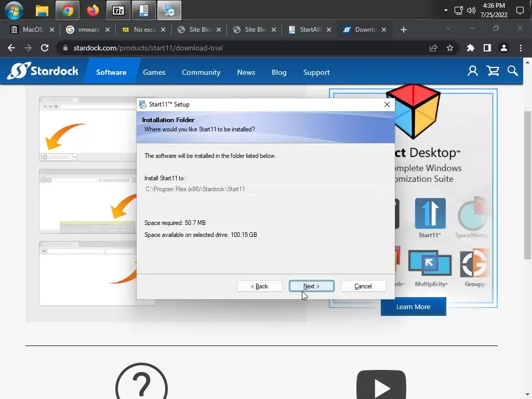Switch to Chrome in the taskbar
The image size is (532, 399).
[x=68, y=10]
